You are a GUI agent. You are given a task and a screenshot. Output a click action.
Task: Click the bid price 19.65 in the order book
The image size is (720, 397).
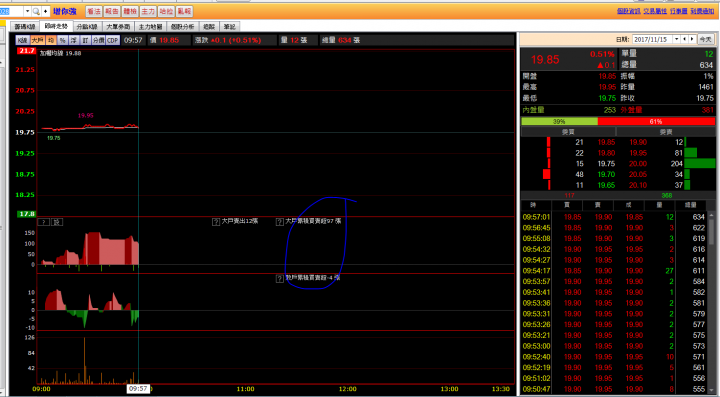coord(607,185)
